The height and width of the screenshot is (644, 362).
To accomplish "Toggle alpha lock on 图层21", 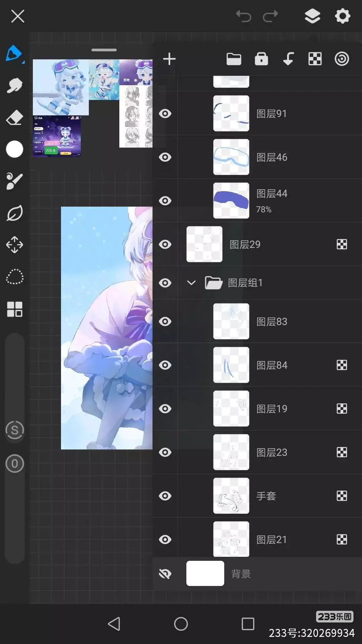I will (342, 539).
